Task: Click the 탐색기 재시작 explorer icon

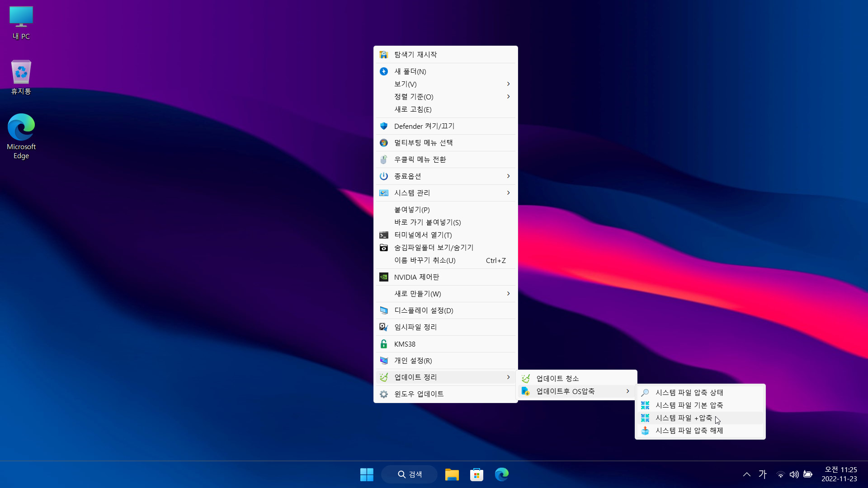Action: 384,55
